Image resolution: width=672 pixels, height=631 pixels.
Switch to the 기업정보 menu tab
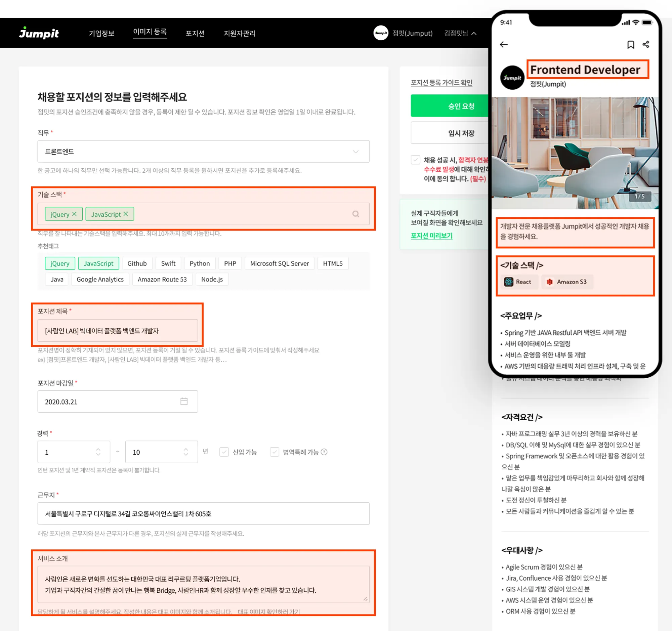click(101, 33)
